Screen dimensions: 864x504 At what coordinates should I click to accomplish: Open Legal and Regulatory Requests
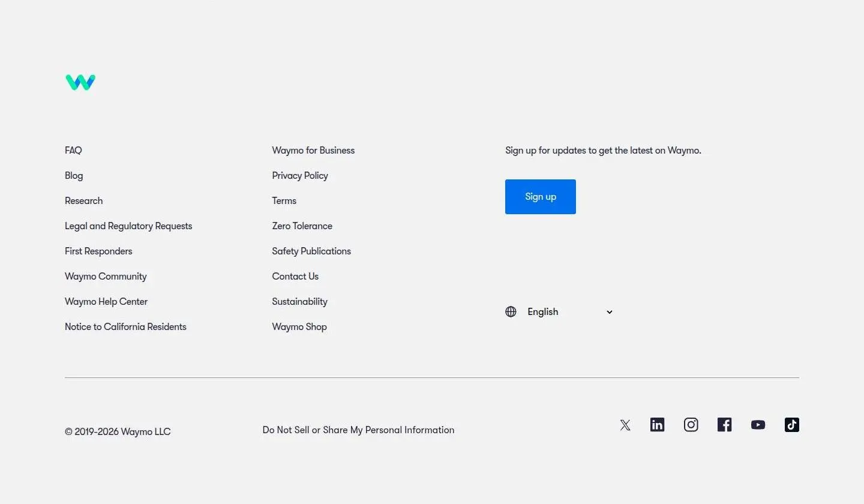coord(128,226)
